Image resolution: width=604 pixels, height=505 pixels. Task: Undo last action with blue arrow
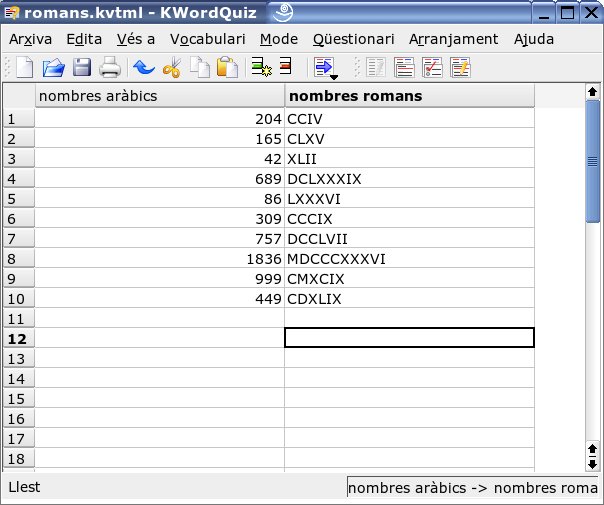(144, 67)
